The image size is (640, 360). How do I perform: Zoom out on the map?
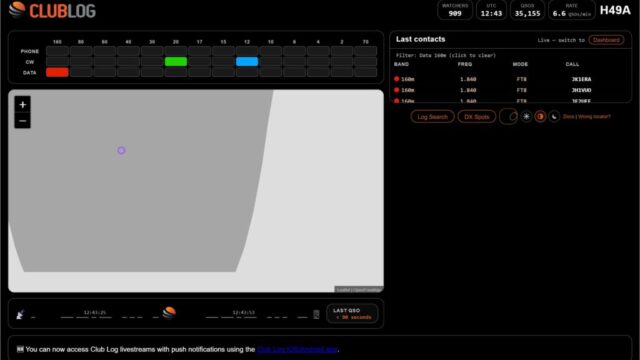click(22, 121)
